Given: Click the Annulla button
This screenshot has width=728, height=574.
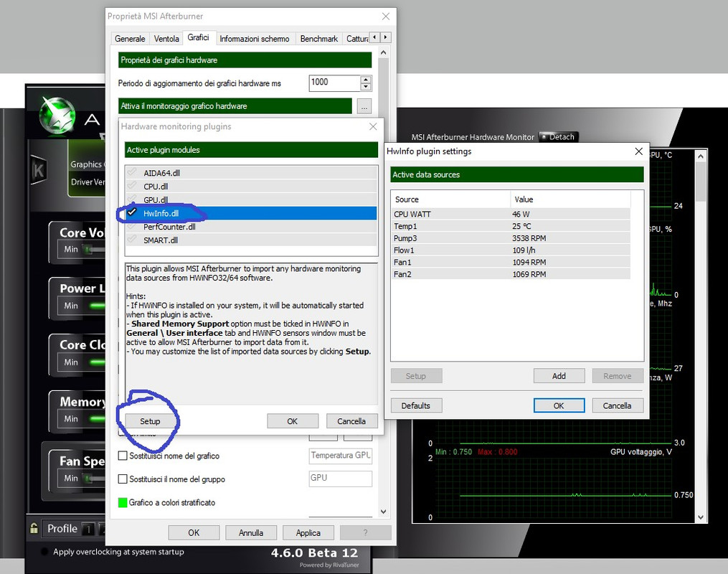Looking at the screenshot, I should point(251,532).
